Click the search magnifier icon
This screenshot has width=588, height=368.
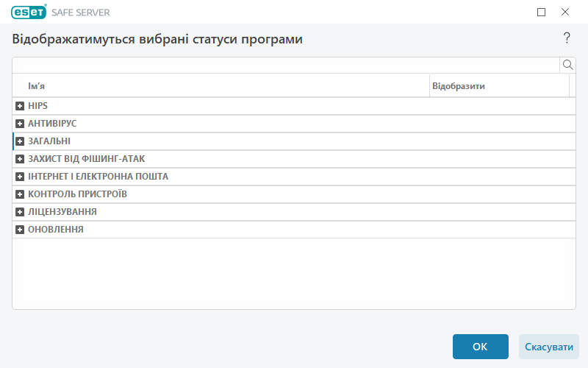click(x=567, y=65)
